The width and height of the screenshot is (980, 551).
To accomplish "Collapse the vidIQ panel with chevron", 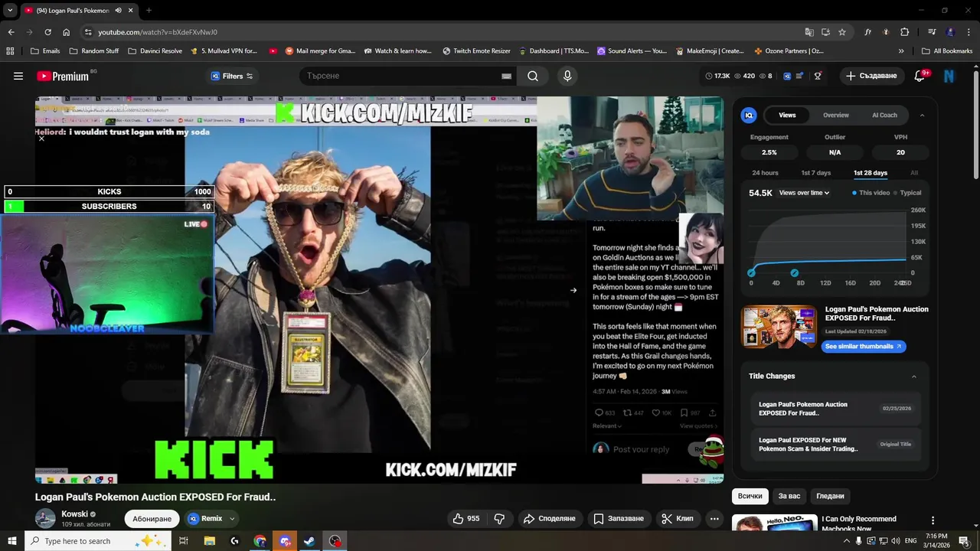I will pos(922,115).
